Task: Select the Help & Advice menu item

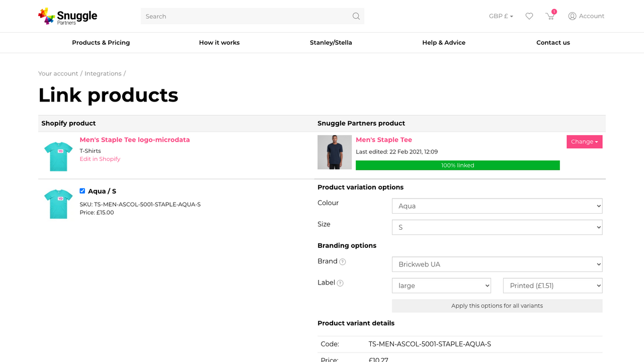Action: pos(444,43)
